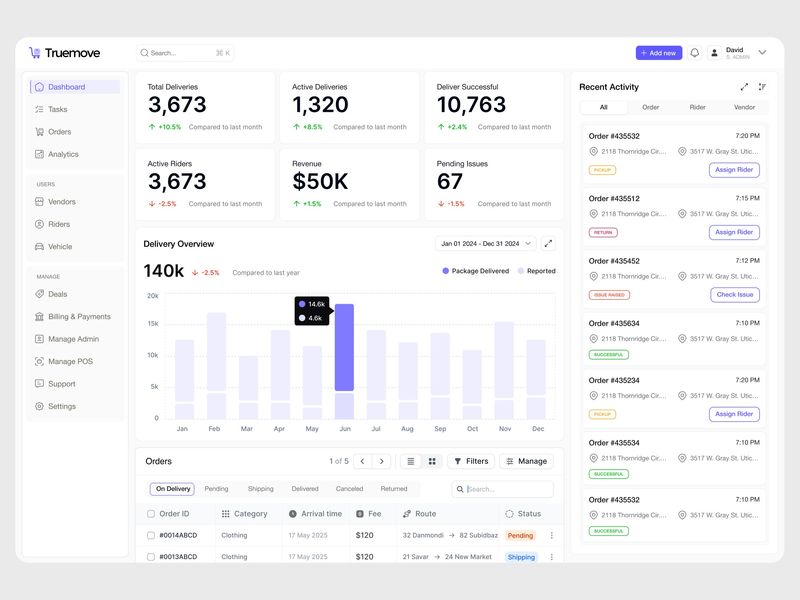Toggle the Package Delivered legend swatch
This screenshot has width=800, height=600.
pyautogui.click(x=444, y=271)
